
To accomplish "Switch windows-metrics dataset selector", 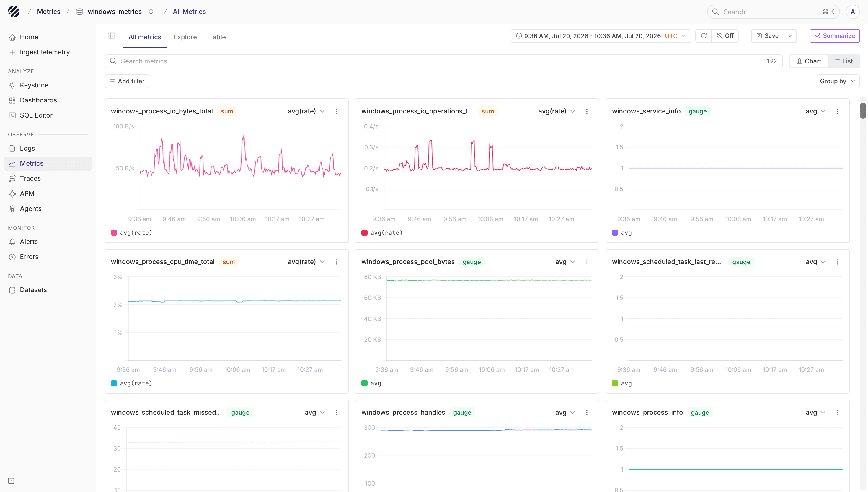I will click(115, 12).
